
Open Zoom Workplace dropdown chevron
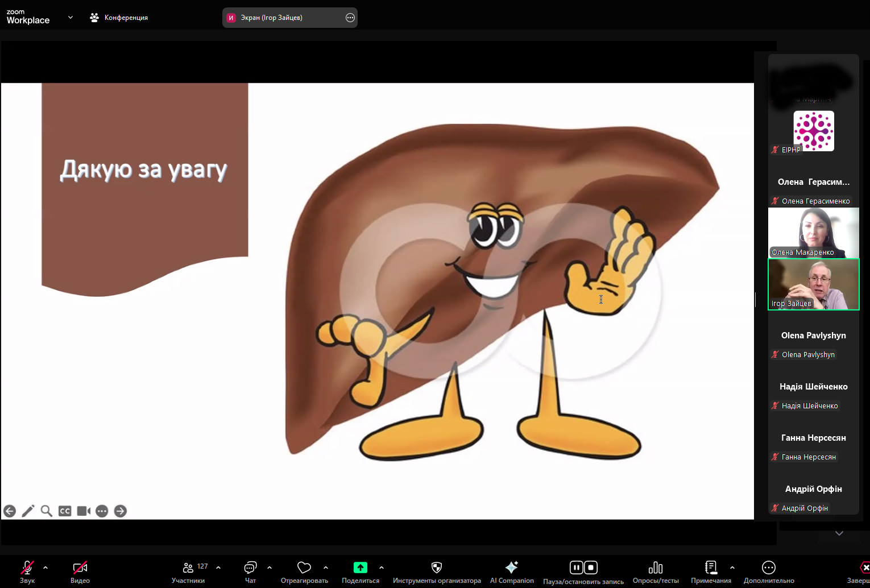point(71,18)
